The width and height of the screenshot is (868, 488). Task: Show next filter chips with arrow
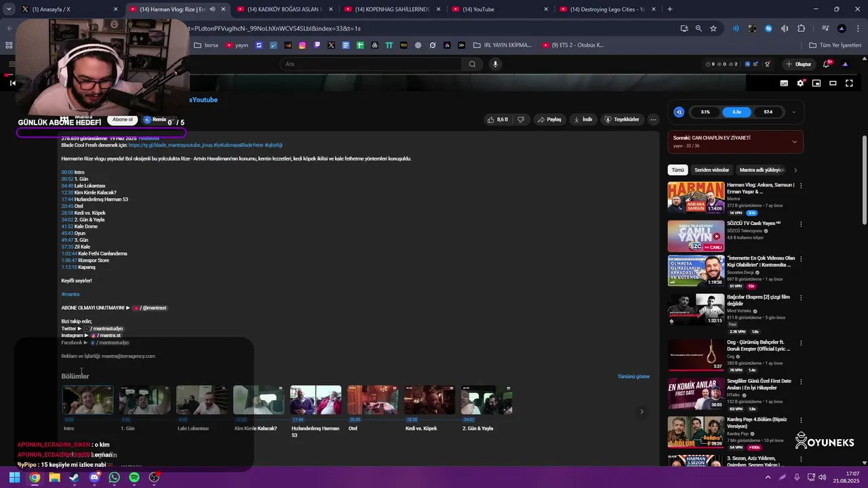(x=795, y=170)
